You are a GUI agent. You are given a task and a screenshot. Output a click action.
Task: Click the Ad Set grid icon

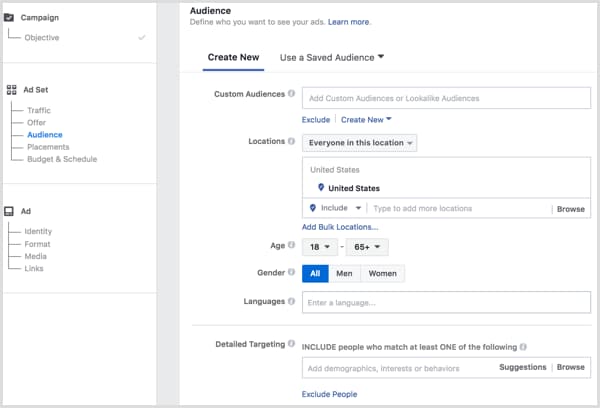(10, 90)
